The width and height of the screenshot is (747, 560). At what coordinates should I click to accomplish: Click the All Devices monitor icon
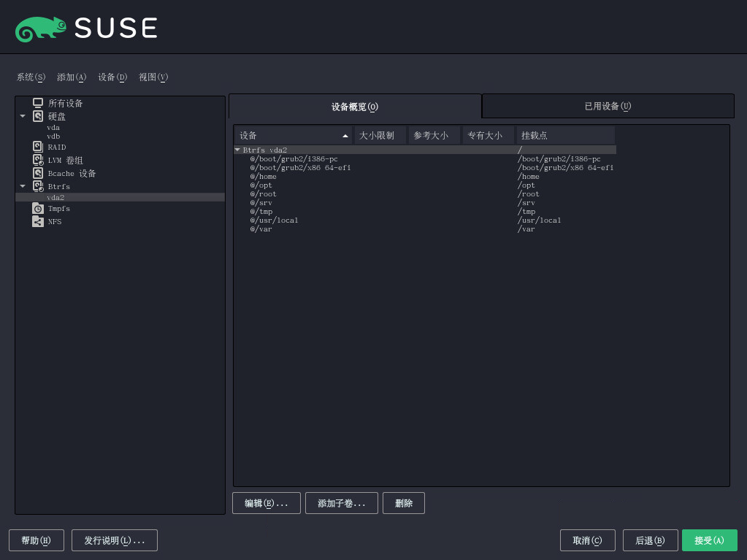coord(38,103)
